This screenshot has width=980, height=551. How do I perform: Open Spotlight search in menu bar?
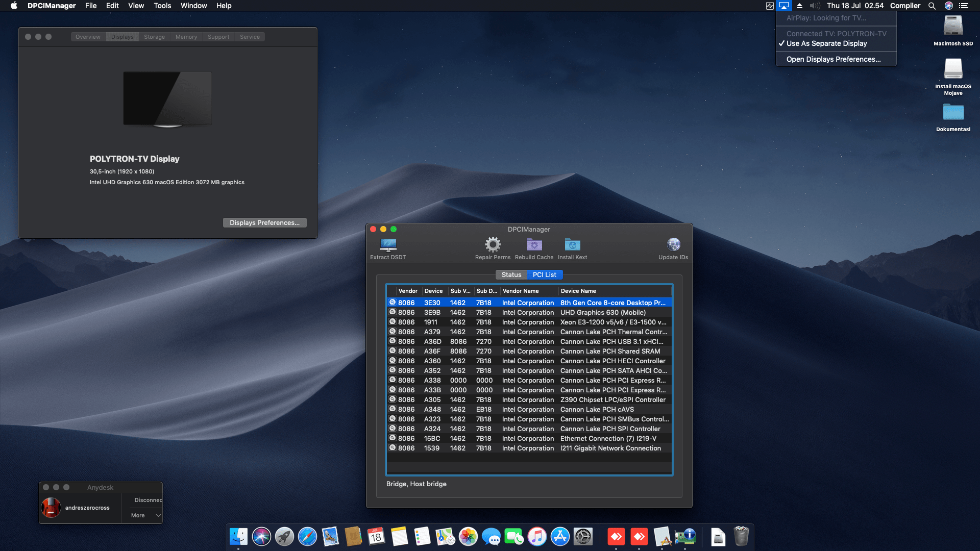pyautogui.click(x=932, y=6)
